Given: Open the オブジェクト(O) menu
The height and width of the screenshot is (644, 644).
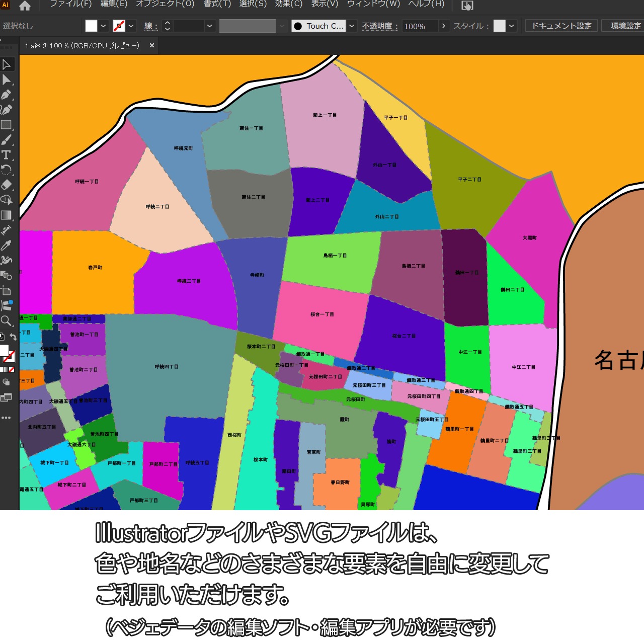Looking at the screenshot, I should point(165,4).
